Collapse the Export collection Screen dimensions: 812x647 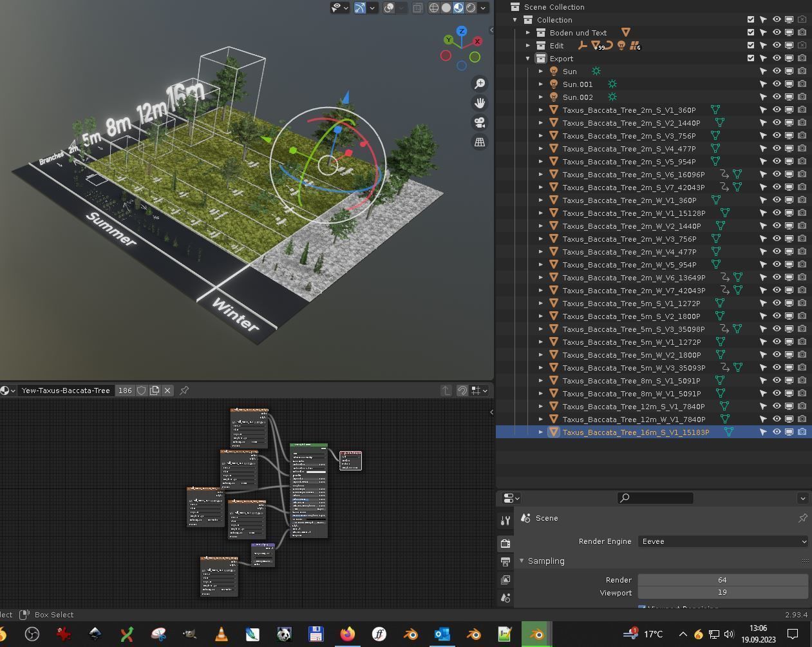point(528,58)
